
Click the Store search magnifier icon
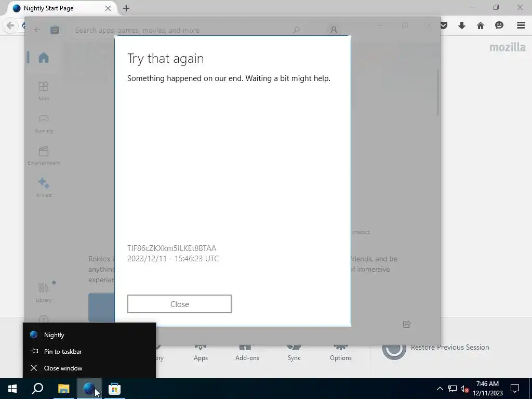(296, 30)
